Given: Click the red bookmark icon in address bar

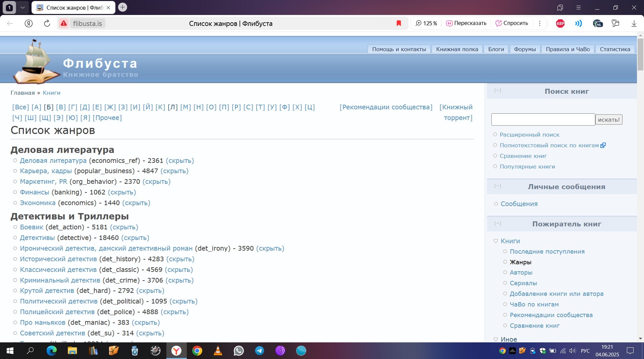Looking at the screenshot, I should click(x=398, y=23).
